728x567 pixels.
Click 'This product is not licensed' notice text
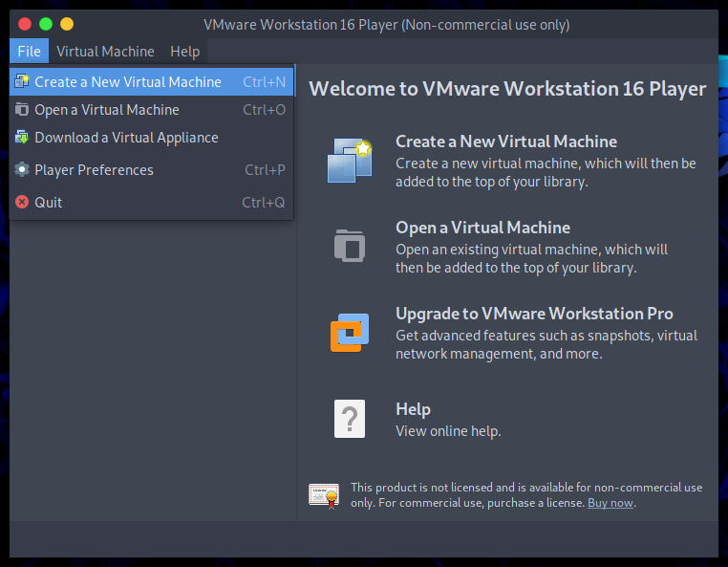(526, 495)
